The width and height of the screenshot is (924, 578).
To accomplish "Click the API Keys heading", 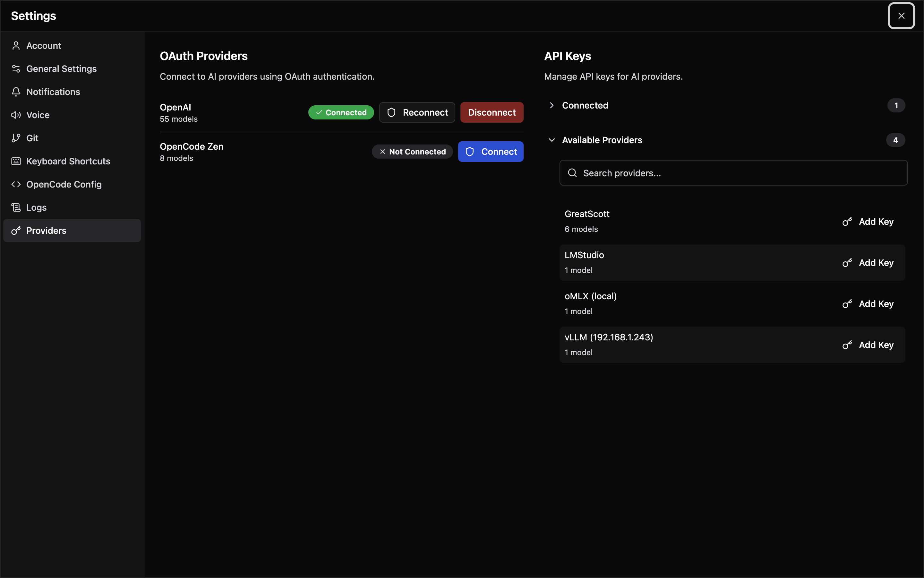I will point(567,56).
